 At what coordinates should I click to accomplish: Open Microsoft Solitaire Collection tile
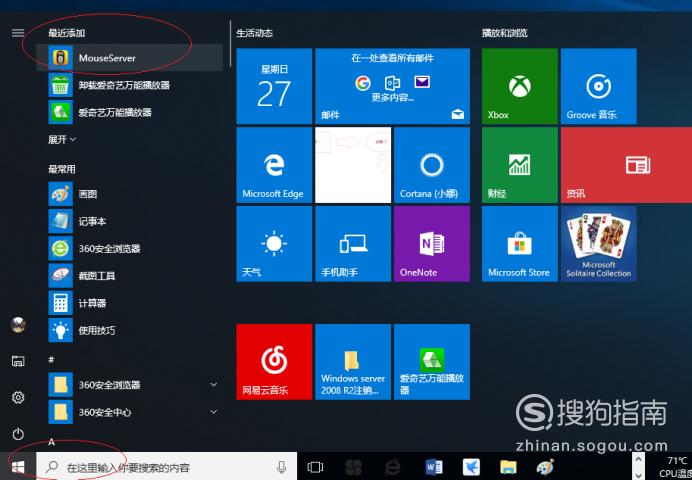[x=598, y=244]
